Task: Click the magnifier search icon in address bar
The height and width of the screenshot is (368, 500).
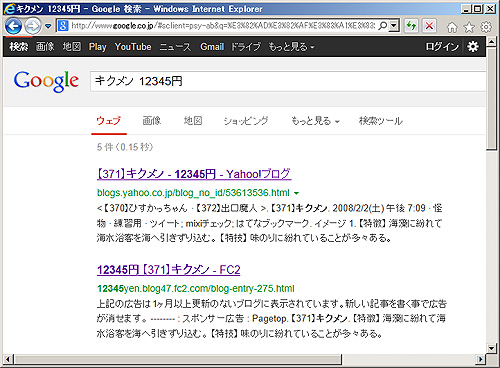Action: 383,26
